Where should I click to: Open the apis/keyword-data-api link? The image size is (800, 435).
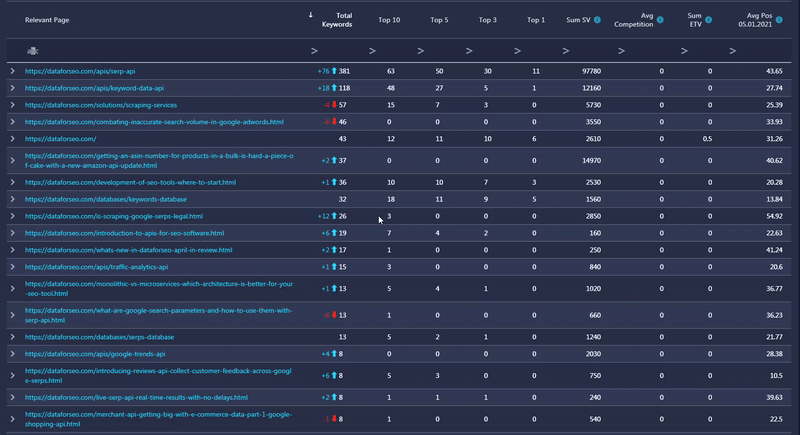tap(94, 88)
